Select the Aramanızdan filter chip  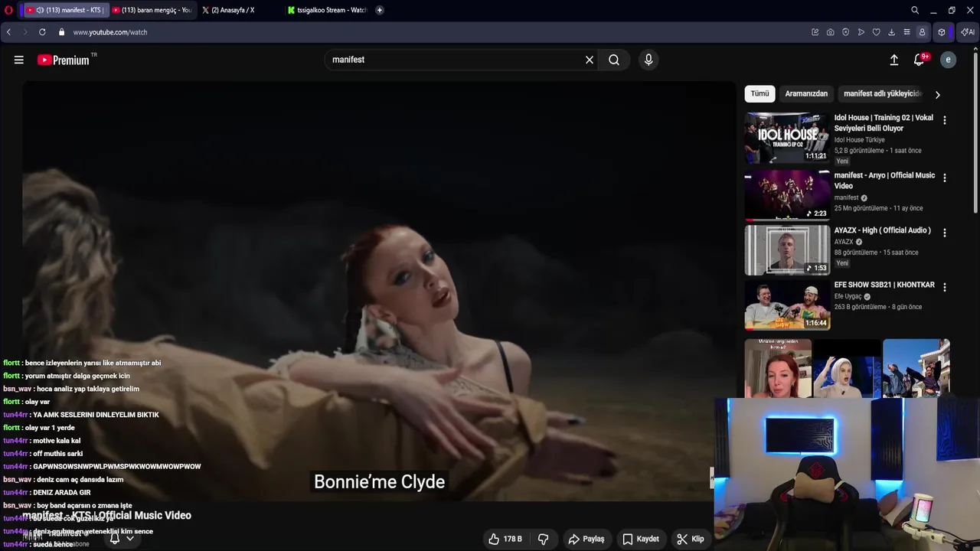806,93
